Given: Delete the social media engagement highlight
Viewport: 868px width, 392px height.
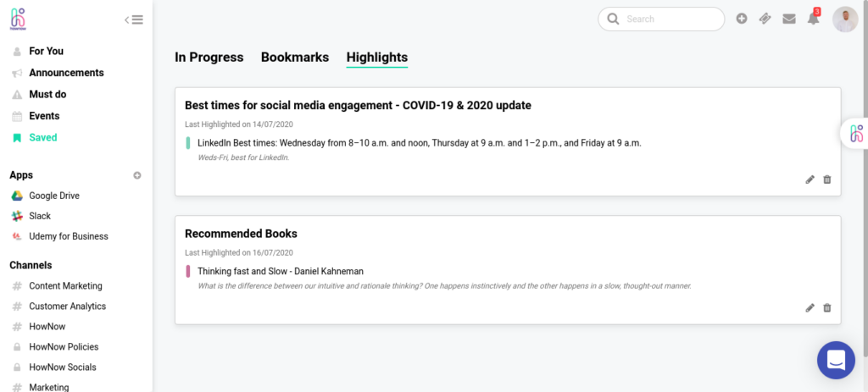Looking at the screenshot, I should click(x=827, y=179).
